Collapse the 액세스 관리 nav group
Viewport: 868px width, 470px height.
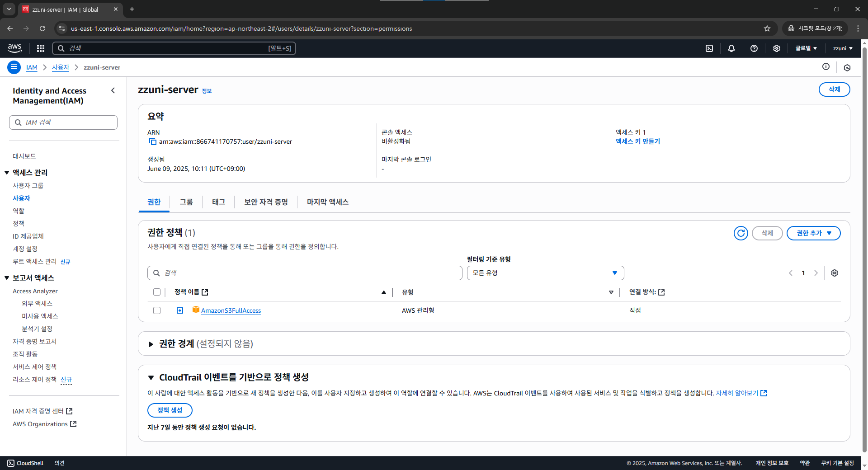point(7,173)
